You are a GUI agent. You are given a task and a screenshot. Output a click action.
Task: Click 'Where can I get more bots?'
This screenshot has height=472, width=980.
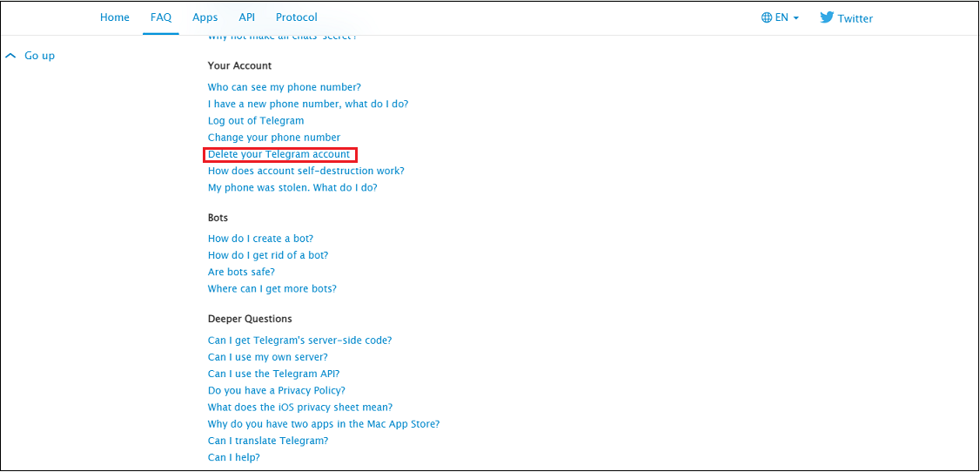pyautogui.click(x=272, y=289)
